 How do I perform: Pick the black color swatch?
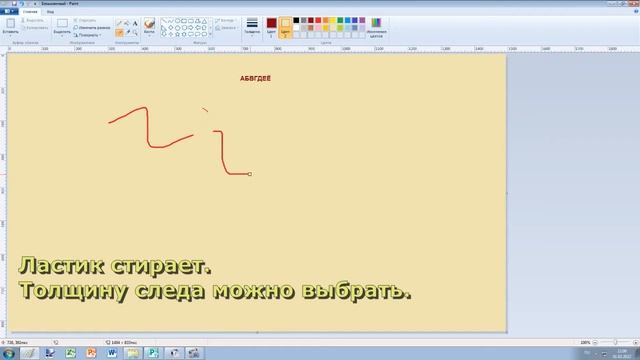point(296,20)
